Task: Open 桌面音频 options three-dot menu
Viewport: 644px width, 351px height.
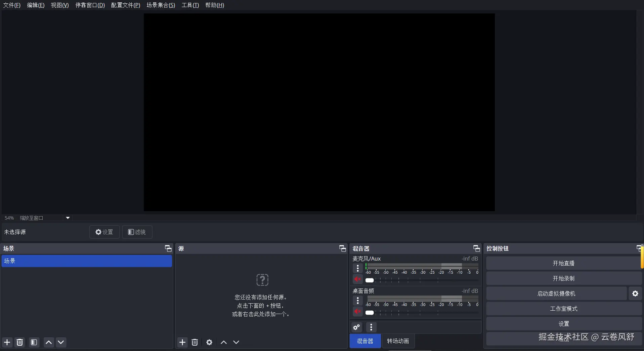Action: point(358,301)
